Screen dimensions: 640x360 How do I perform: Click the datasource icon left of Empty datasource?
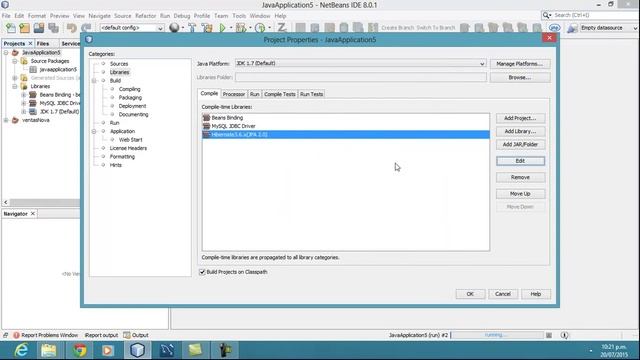(x=572, y=28)
